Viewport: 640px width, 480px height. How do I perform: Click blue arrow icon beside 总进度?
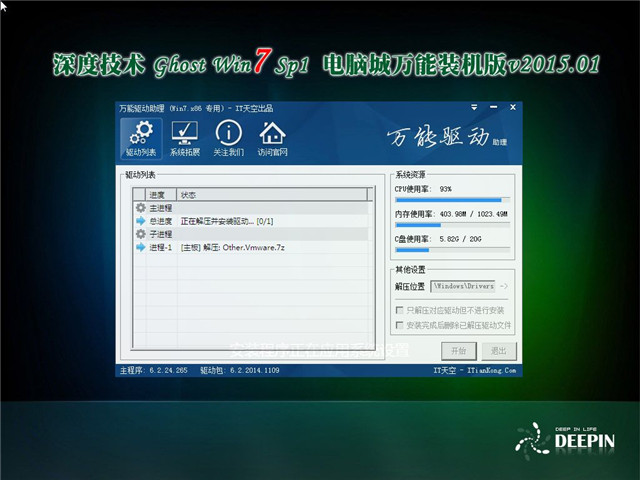[x=140, y=221]
